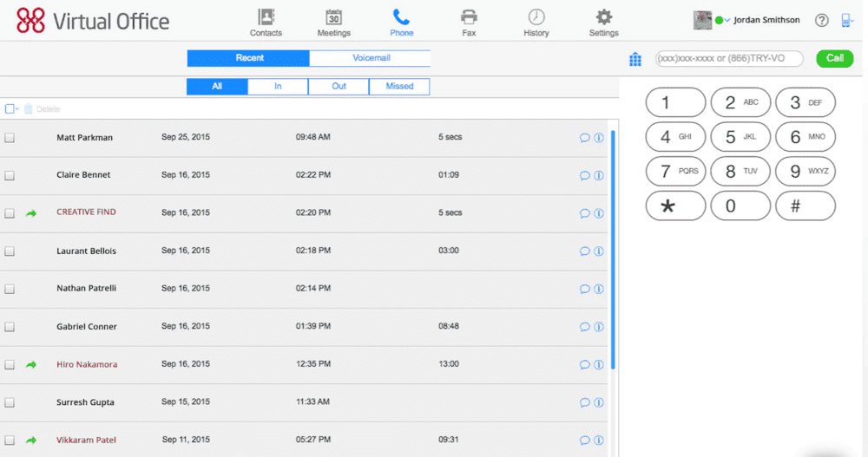Click the Hiro Nakamora name
Viewport: 868px width, 457px height.
(x=87, y=364)
